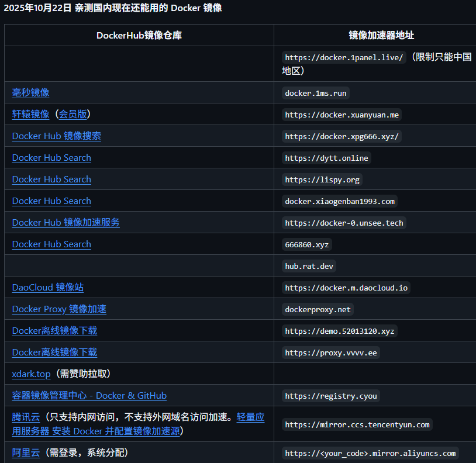Click the https://docker.m.daocloud.io address
The image size is (476, 463).
(346, 288)
